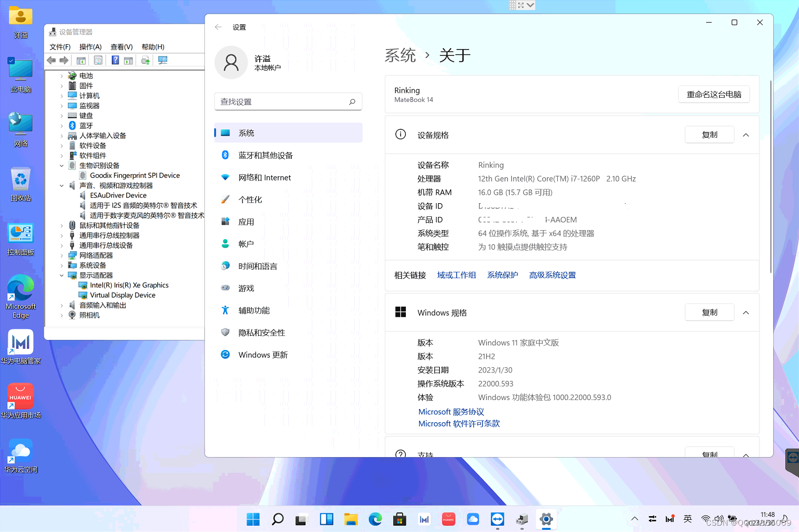The image size is (799, 532).
Task: Open the Microsoft 服务协议 link
Action: 451,412
